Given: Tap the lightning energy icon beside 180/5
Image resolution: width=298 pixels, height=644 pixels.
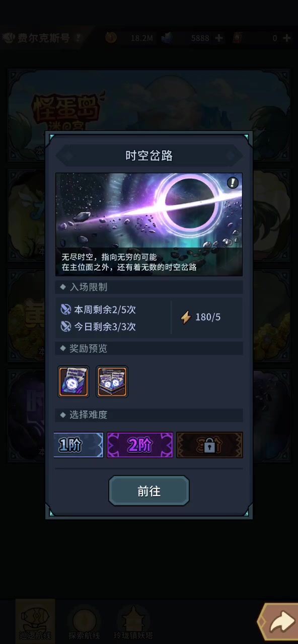Looking at the screenshot, I should (x=186, y=317).
